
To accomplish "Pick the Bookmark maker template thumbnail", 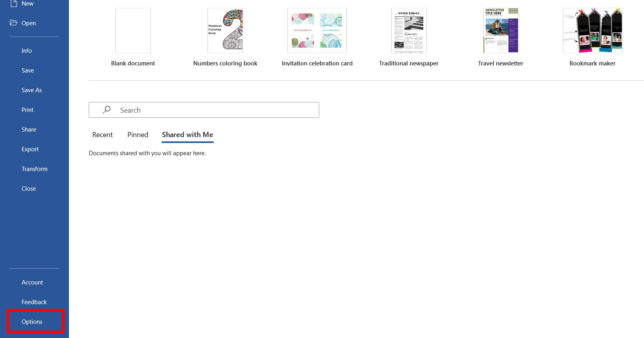I will click(592, 30).
